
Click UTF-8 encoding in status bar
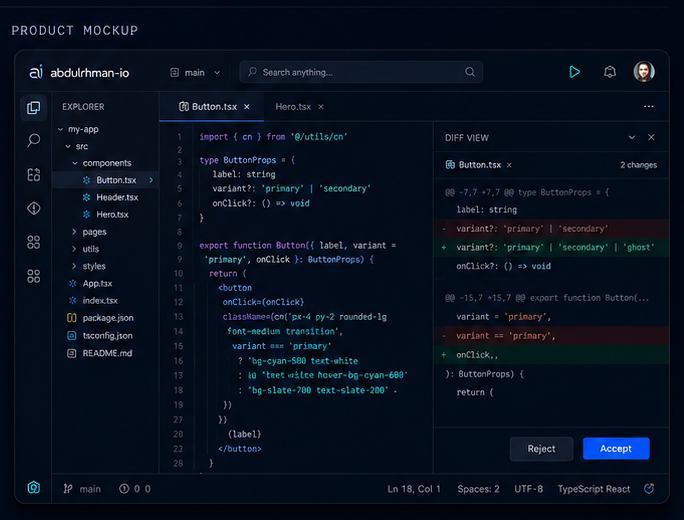(528, 489)
